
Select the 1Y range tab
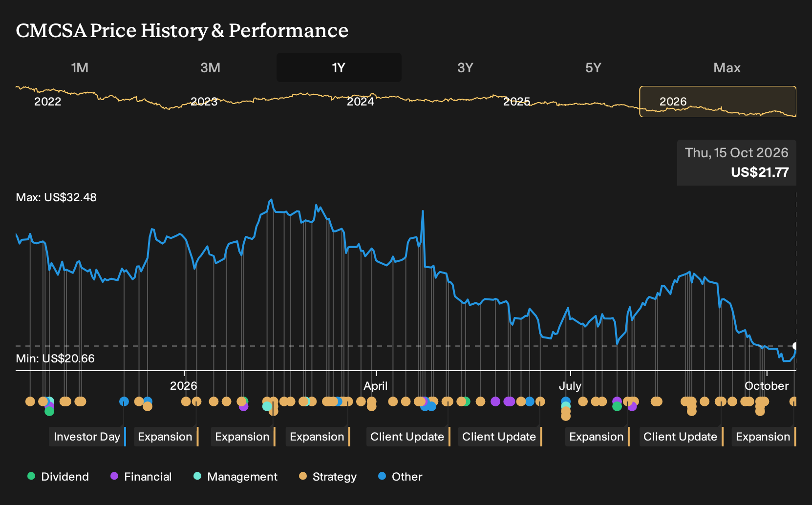tap(339, 67)
